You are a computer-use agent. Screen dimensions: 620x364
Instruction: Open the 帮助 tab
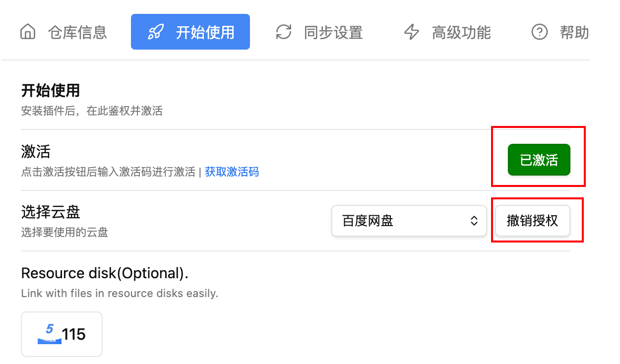(574, 33)
